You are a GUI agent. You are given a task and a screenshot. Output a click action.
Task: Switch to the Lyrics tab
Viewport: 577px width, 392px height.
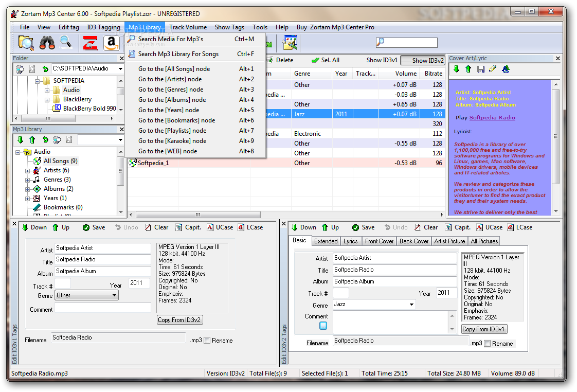pyautogui.click(x=350, y=241)
